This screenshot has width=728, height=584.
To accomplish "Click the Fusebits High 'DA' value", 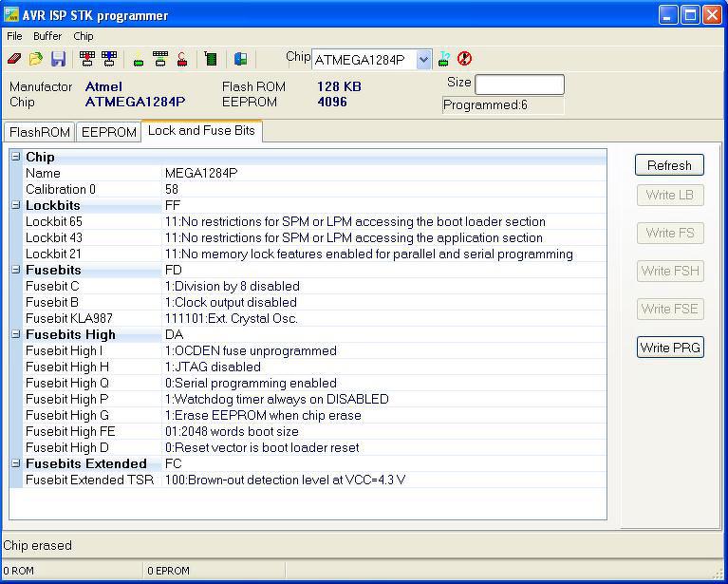I will pos(174,334).
